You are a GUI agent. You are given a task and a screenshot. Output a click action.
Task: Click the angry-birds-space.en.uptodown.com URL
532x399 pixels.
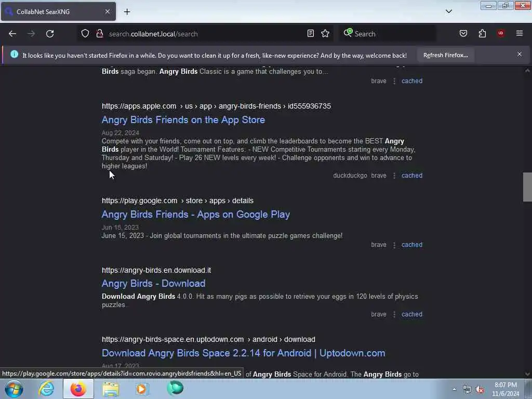[208, 339]
